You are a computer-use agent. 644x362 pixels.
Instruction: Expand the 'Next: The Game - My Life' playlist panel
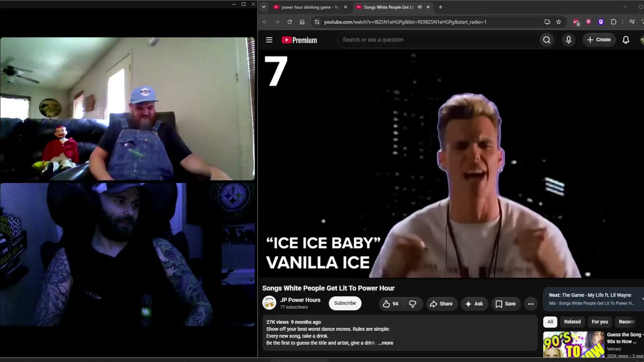(x=593, y=299)
